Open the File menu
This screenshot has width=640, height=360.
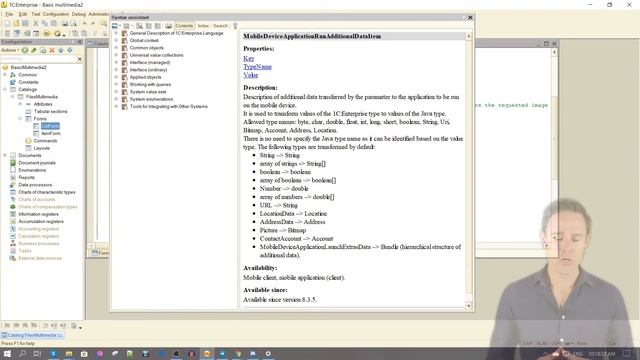click(x=9, y=14)
